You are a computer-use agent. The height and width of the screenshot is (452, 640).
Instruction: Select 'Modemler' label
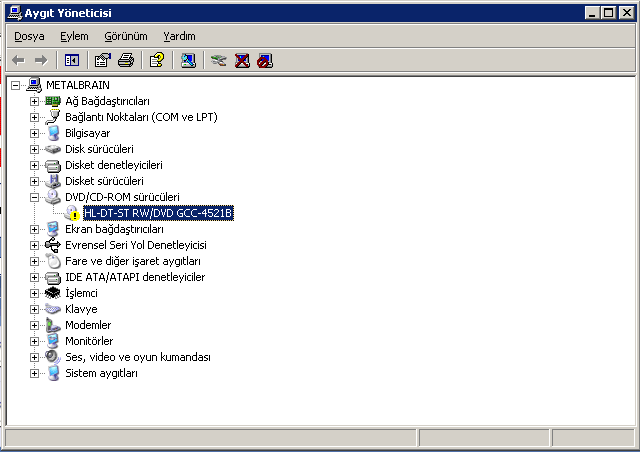[88, 325]
